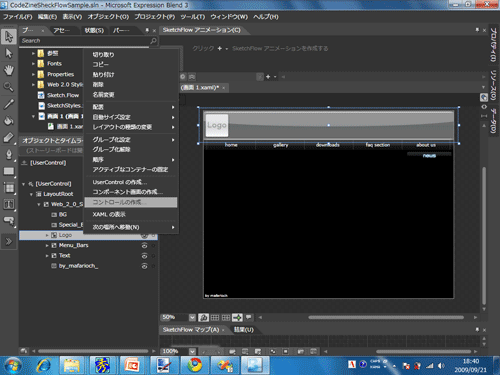
Task: Click the create connected screen icon in map toolbar
Action: (x=232, y=351)
